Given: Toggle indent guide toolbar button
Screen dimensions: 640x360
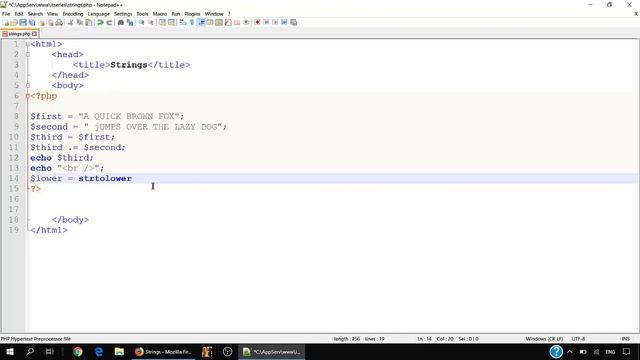Looking at the screenshot, I should pos(201,22).
